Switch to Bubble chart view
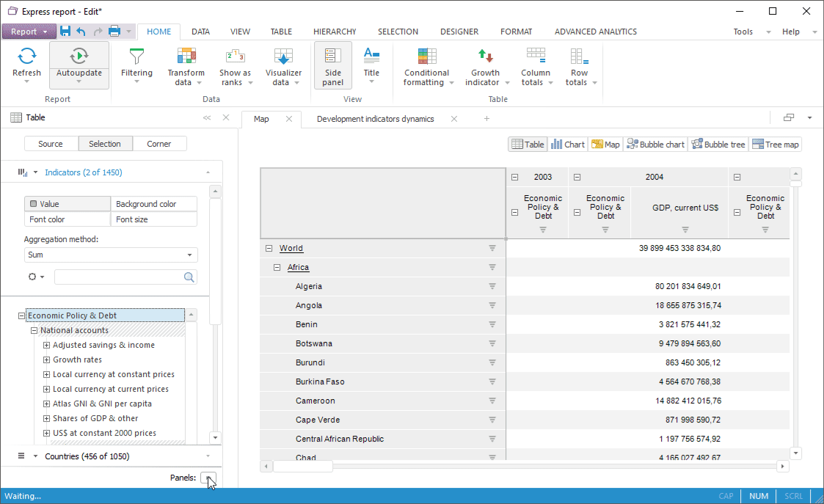This screenshot has width=824, height=504. (x=655, y=145)
